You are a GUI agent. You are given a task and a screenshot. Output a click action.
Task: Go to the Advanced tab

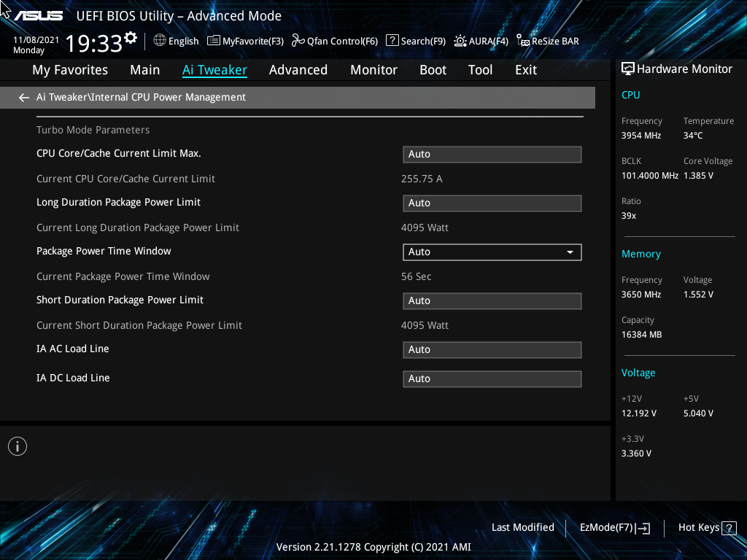[x=298, y=70]
